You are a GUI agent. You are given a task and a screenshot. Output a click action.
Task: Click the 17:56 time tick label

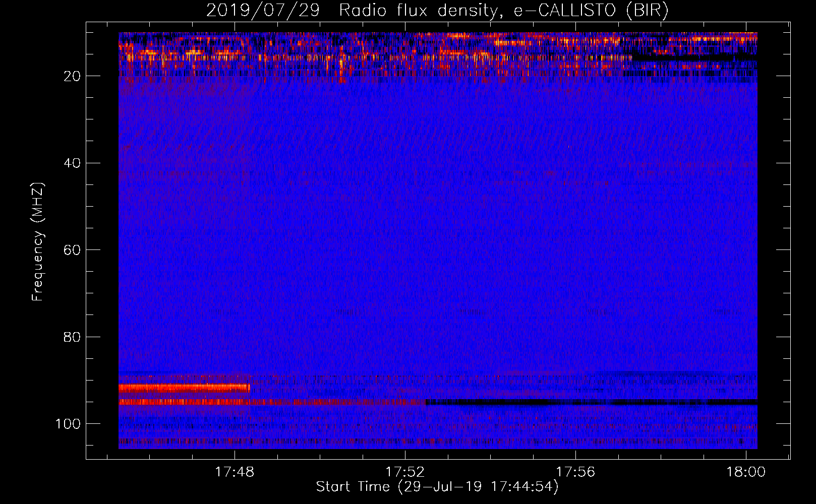pyautogui.click(x=575, y=472)
